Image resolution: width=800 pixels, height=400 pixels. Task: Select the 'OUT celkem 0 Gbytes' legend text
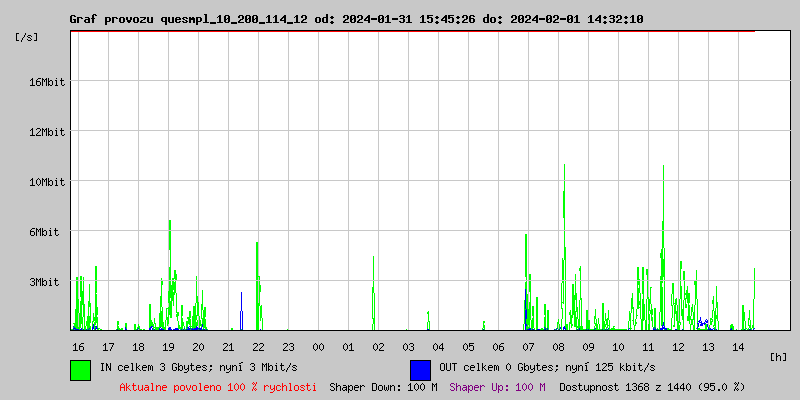[x=538, y=367]
